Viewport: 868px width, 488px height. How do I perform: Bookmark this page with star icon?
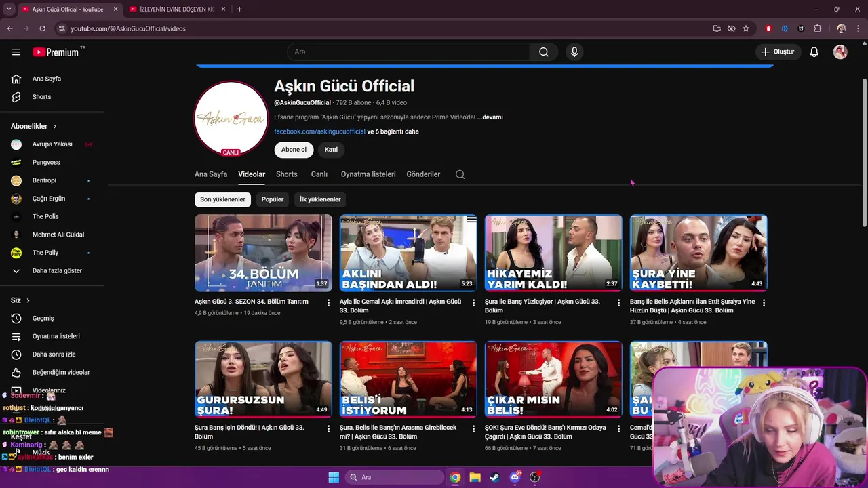tap(746, 28)
